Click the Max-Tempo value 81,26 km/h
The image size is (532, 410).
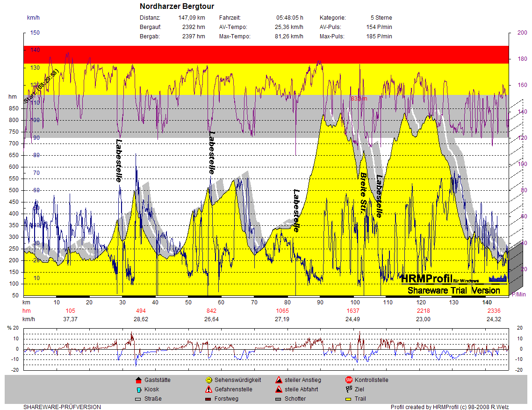coord(289,36)
